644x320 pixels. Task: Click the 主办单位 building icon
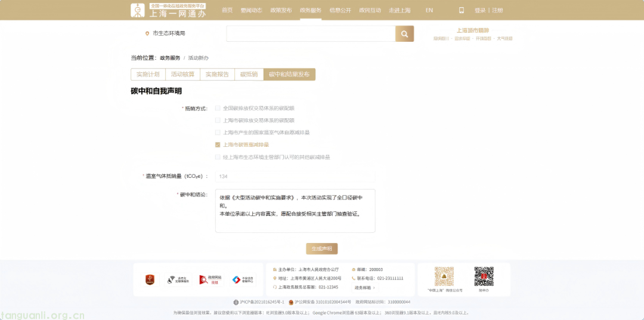click(x=275, y=269)
